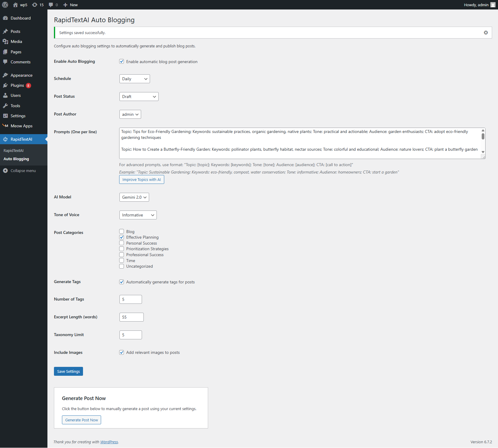Click the admin avatar thumbnail

point(493,5)
